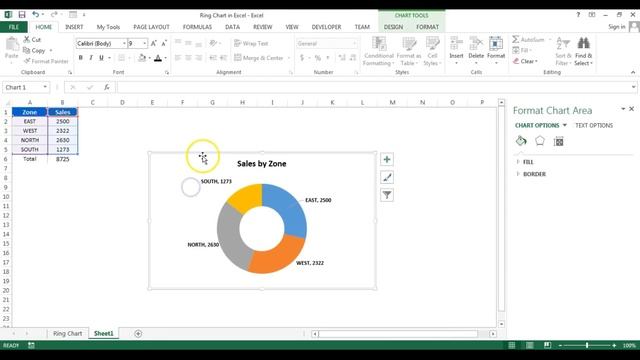Open the font size dropdown
This screenshot has height=360, width=640.
click(x=144, y=43)
